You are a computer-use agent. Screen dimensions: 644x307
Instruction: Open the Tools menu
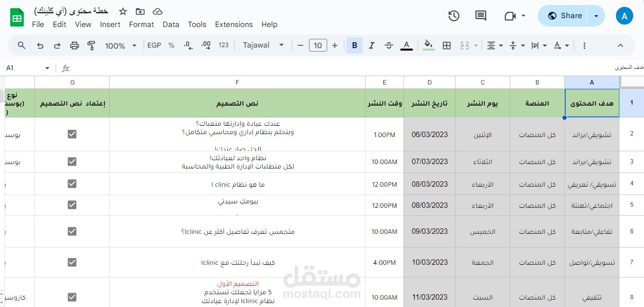(x=197, y=25)
